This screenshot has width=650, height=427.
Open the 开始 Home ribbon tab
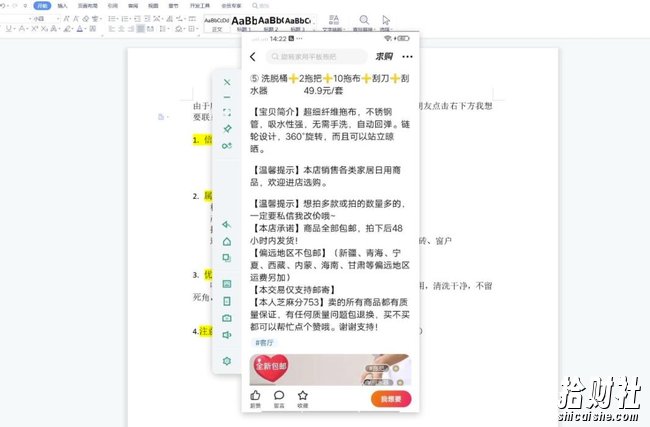tap(42, 6)
